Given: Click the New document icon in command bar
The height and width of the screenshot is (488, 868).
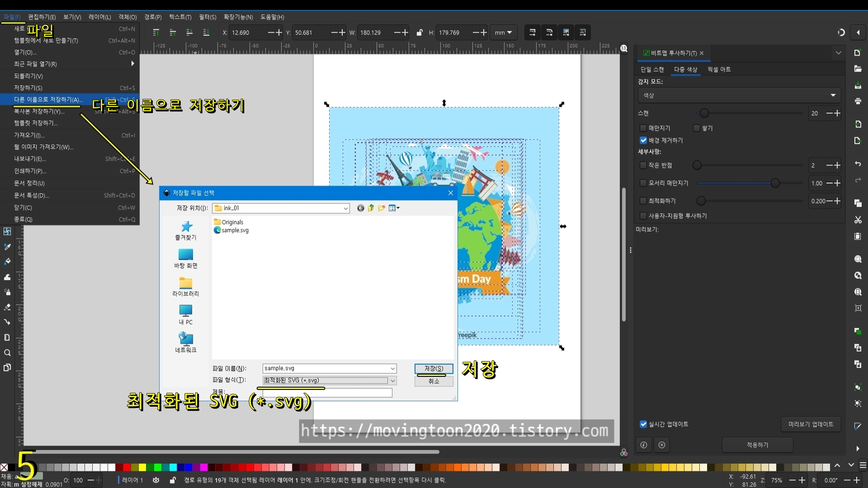Looking at the screenshot, I should (x=858, y=53).
